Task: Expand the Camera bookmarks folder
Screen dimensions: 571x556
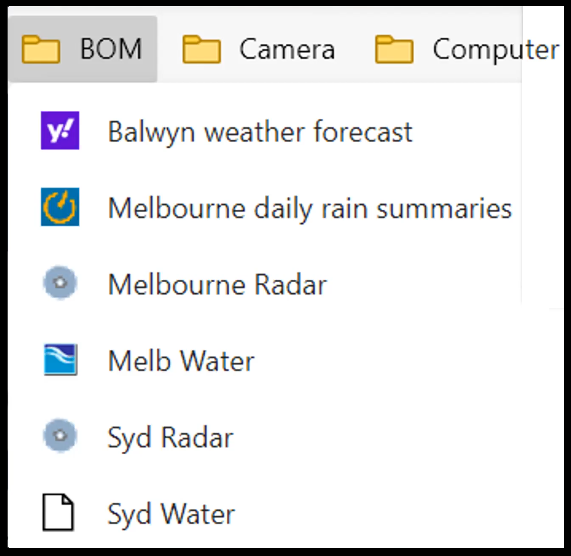Action: [259, 49]
